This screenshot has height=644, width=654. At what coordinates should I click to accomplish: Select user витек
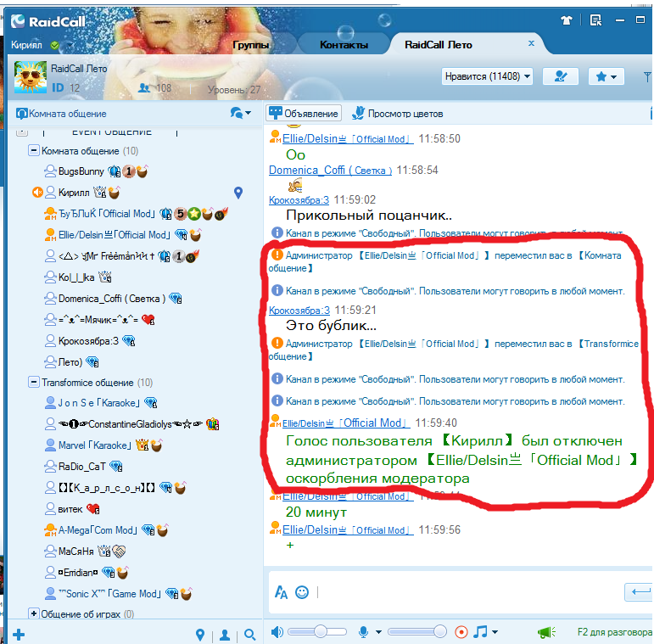[x=70, y=509]
